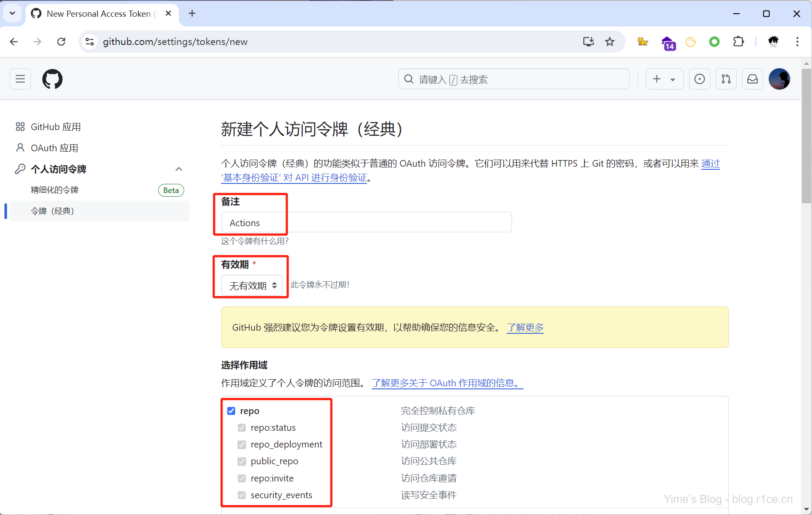Click the 了解更多 link in yellow notice
This screenshot has width=812, height=515.
pyautogui.click(x=525, y=328)
